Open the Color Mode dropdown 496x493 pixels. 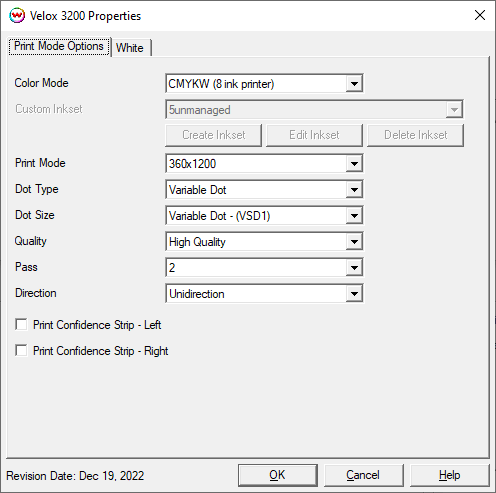click(264, 83)
